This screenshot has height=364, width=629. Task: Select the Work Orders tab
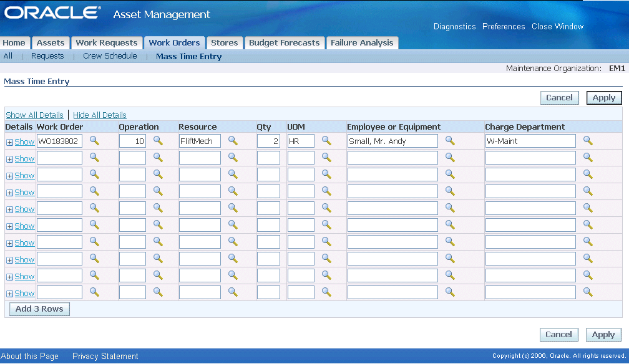[175, 42]
